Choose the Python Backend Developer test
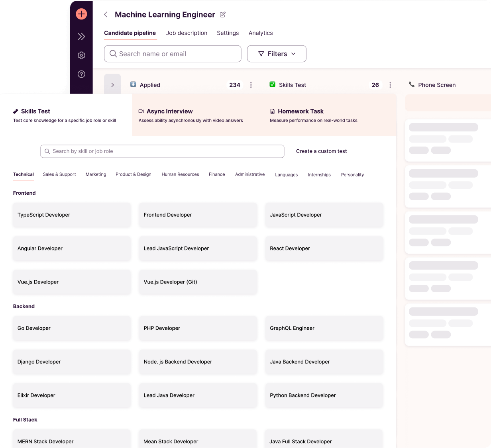This screenshot has width=491, height=448. tap(324, 395)
